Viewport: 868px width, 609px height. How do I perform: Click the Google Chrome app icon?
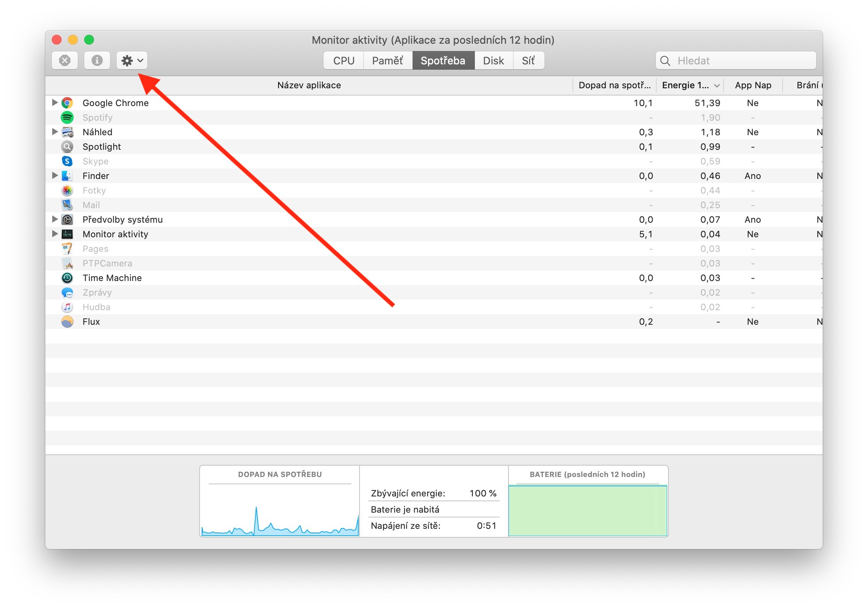[x=67, y=103]
